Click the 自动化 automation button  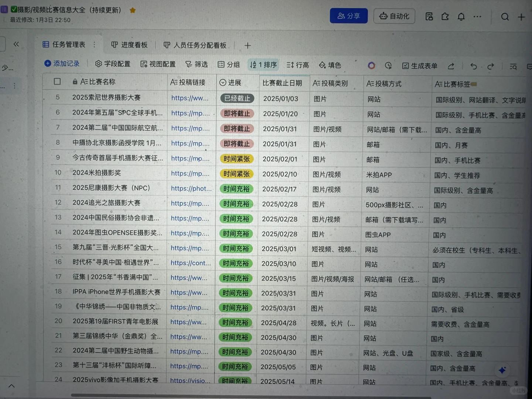(394, 16)
